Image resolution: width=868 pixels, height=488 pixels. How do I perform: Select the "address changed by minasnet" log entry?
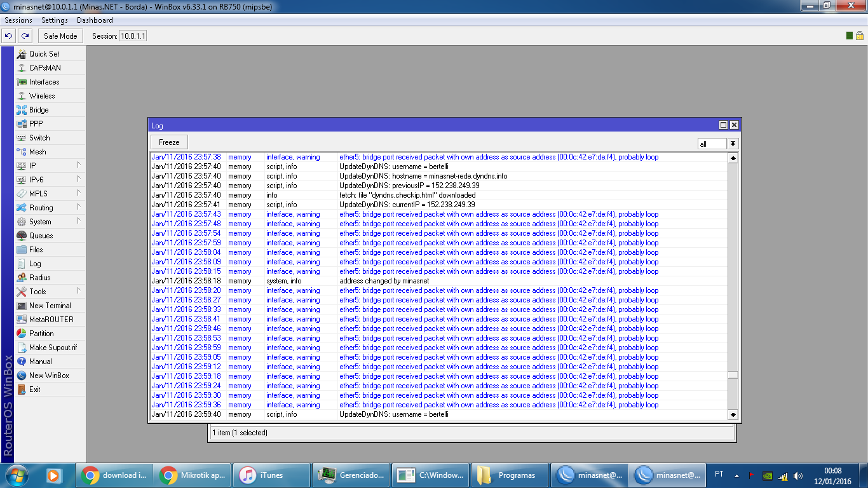(438, 281)
